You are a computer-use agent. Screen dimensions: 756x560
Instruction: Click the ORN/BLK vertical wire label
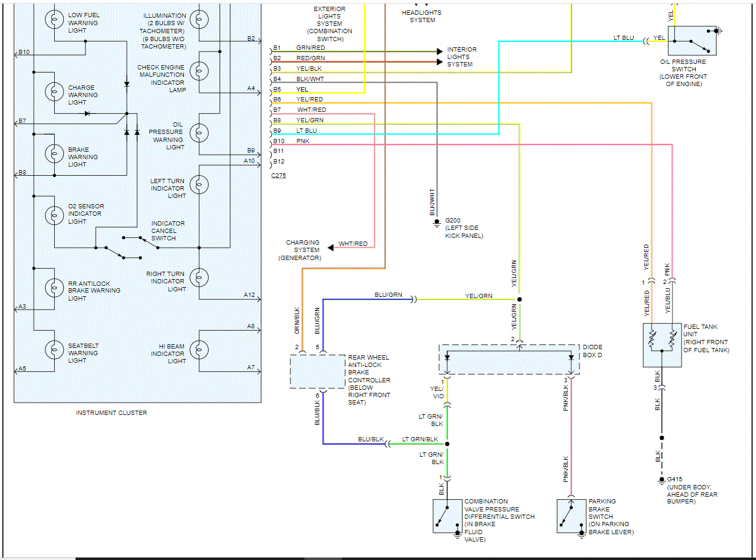coord(297,320)
